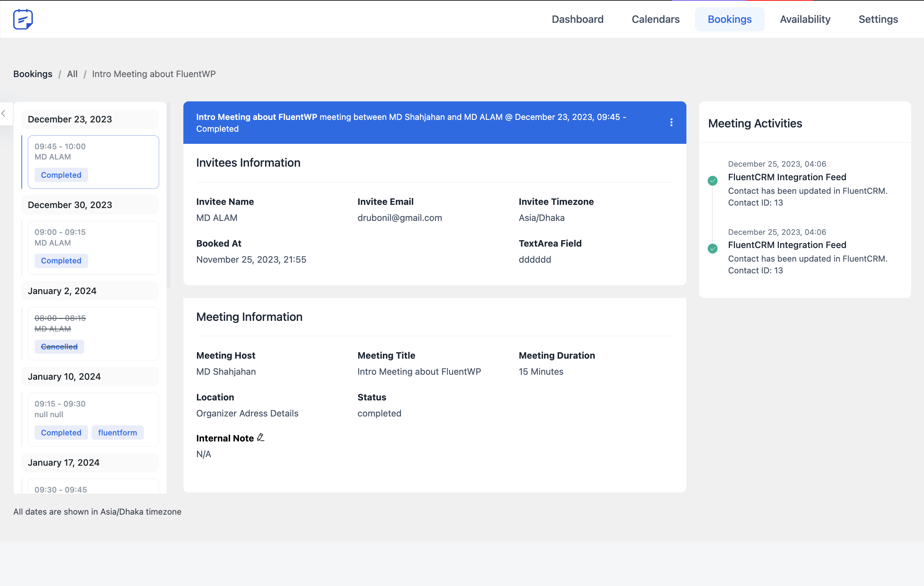Click the first FluentCRM Integration Feed title
Image resolution: width=924 pixels, height=586 pixels.
(787, 177)
